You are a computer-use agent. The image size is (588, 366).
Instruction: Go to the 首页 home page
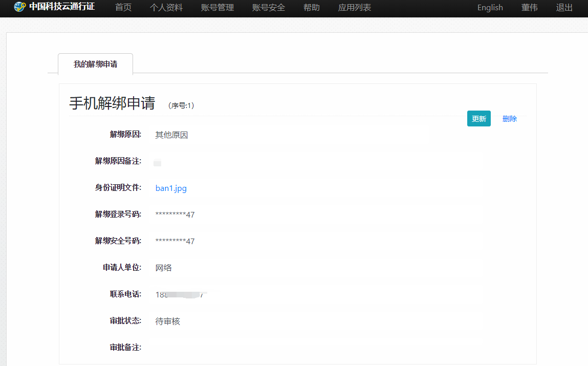(123, 8)
